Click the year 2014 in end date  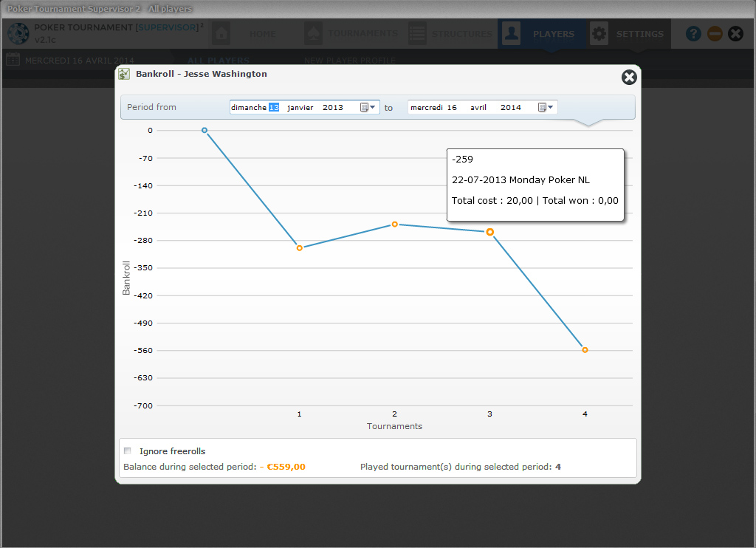pyautogui.click(x=510, y=107)
